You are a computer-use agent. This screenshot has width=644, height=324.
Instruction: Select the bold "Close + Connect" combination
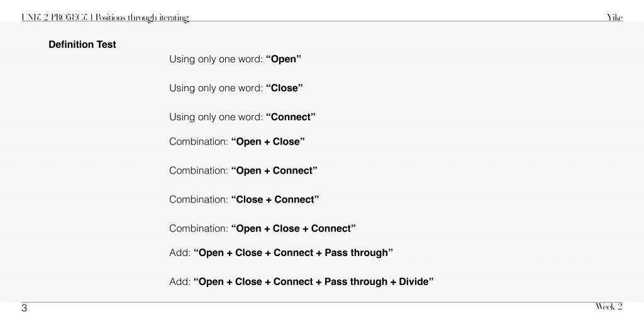[275, 199]
